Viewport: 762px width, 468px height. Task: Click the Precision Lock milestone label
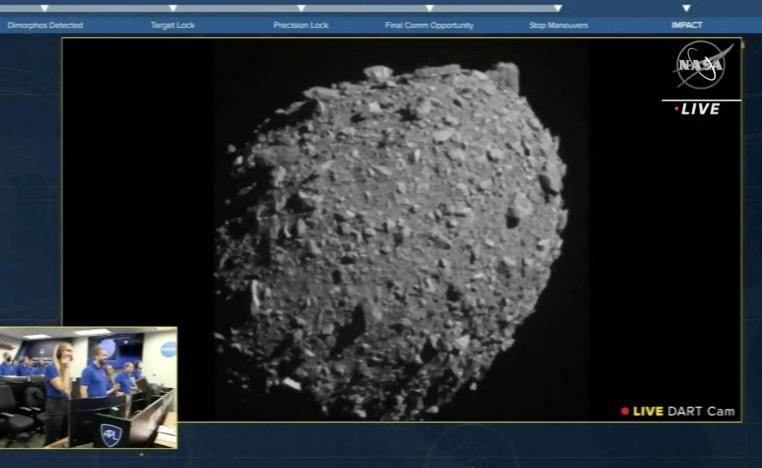pyautogui.click(x=300, y=25)
